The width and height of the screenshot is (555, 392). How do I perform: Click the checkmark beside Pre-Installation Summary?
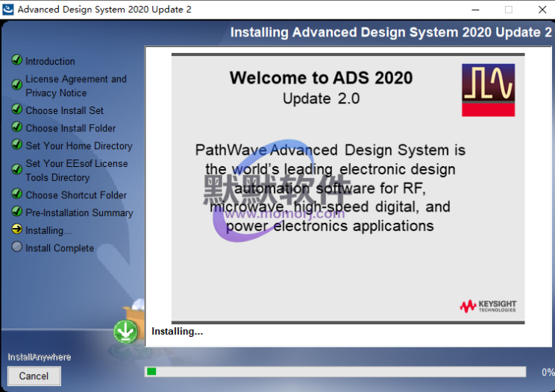[x=17, y=212]
